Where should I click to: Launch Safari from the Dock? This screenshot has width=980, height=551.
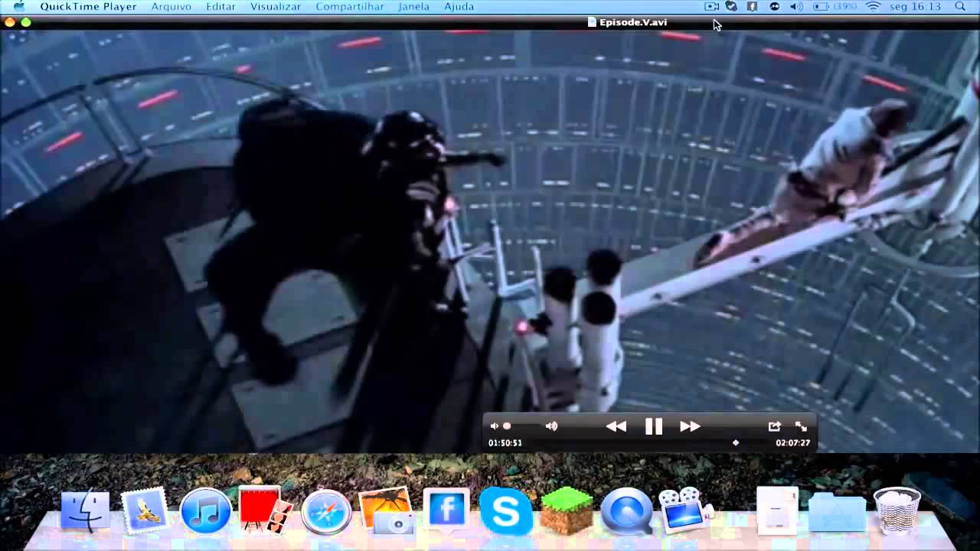point(326,511)
